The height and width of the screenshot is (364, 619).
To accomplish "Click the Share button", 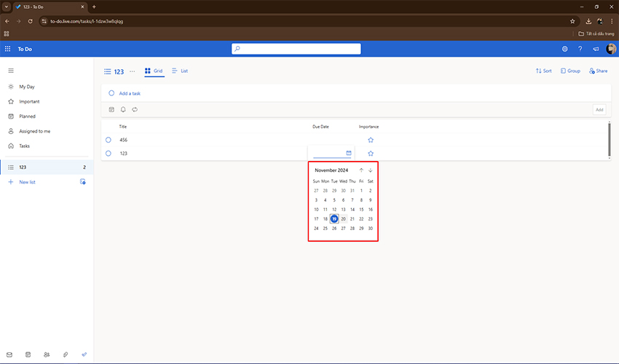I will click(x=598, y=71).
